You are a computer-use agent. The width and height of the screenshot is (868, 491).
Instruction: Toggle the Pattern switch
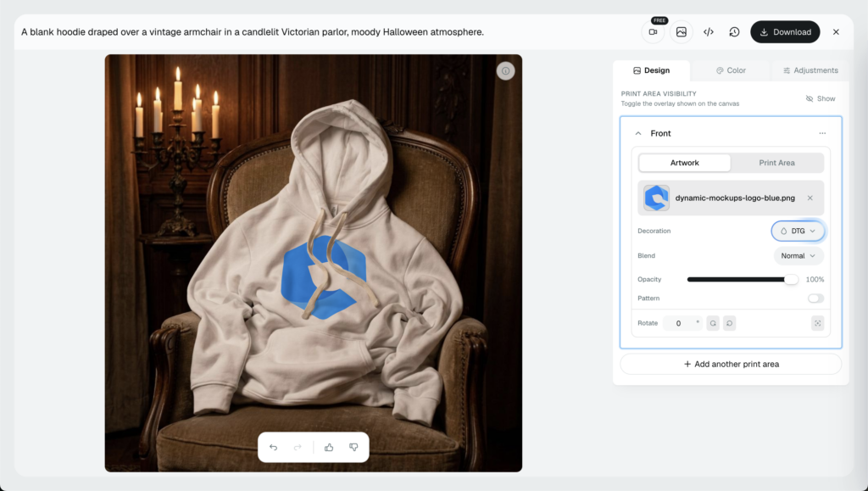point(815,299)
